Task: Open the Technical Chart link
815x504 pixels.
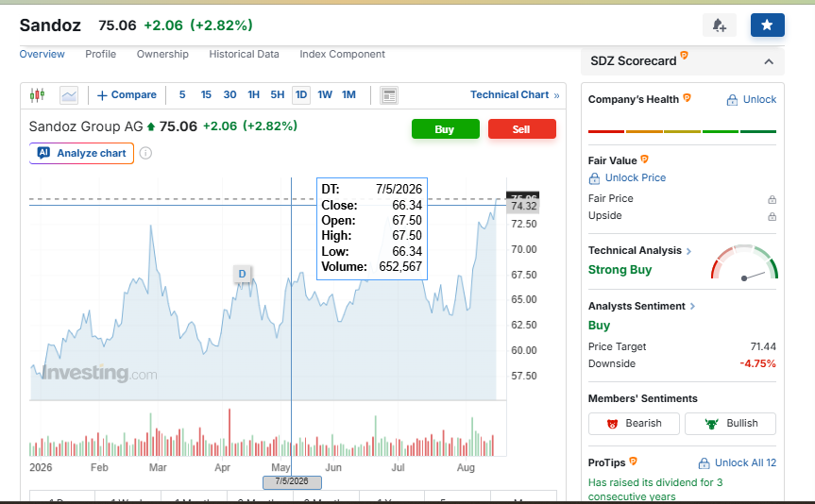Action: point(515,95)
